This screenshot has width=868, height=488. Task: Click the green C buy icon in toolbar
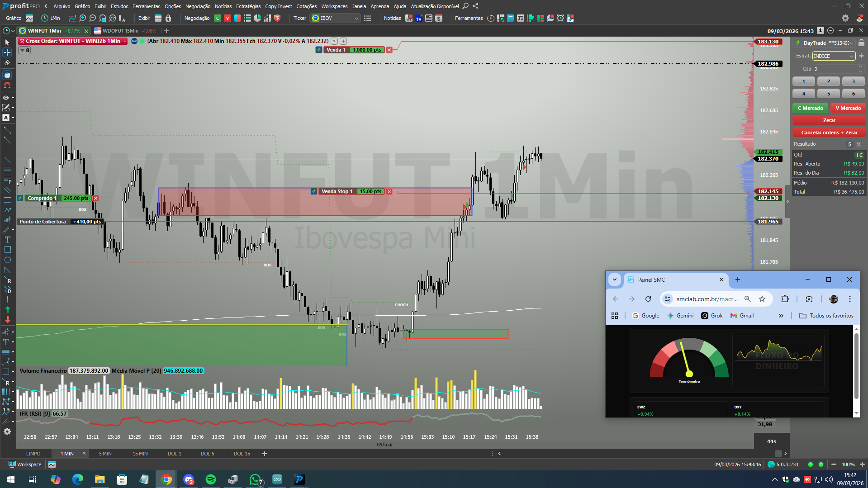[218, 18]
